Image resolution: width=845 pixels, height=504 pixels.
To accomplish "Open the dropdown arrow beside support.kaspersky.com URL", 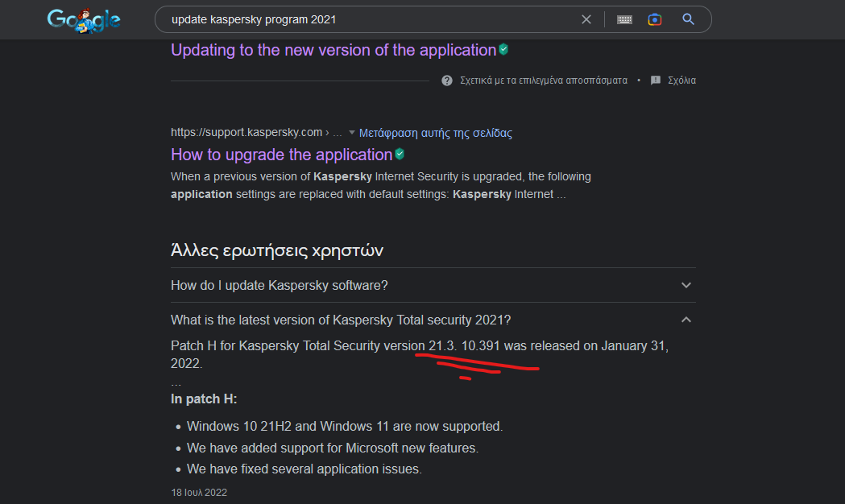I will 352,133.
